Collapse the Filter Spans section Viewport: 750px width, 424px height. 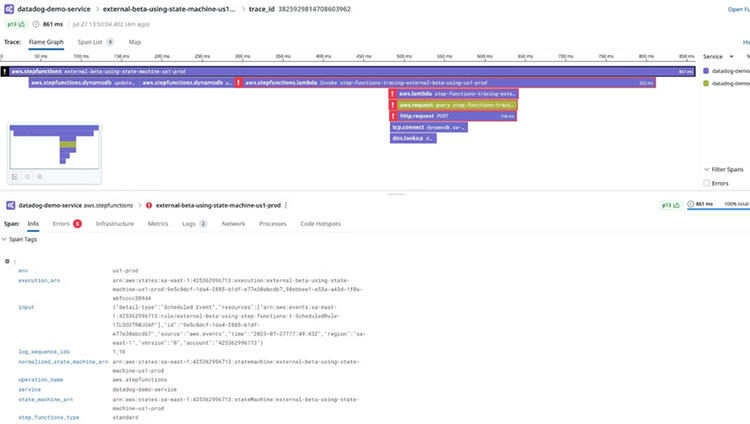coord(723,169)
